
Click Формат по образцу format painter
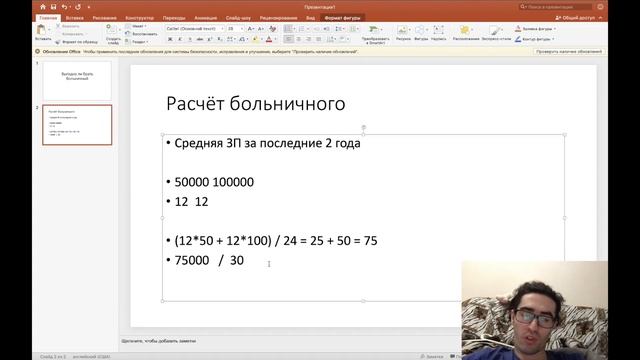76,42
